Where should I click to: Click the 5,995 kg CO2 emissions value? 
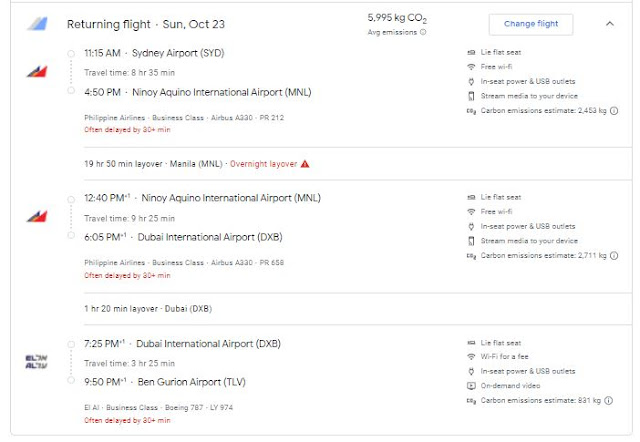(x=396, y=17)
